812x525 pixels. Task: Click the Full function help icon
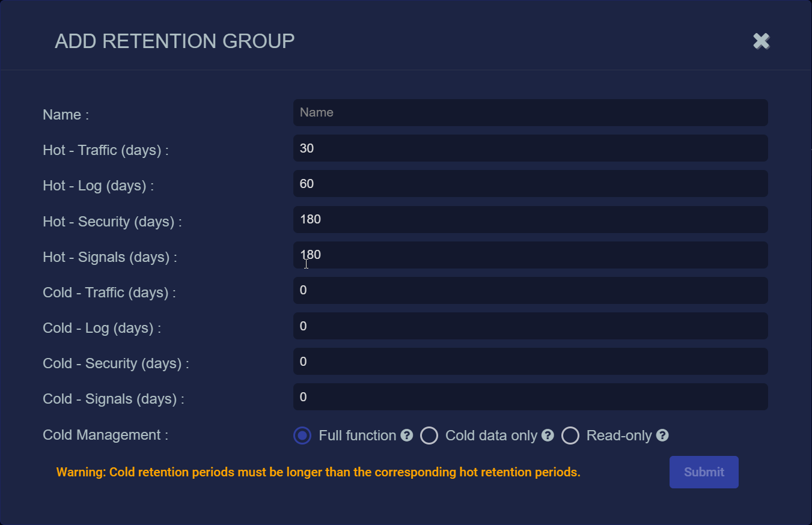407,435
